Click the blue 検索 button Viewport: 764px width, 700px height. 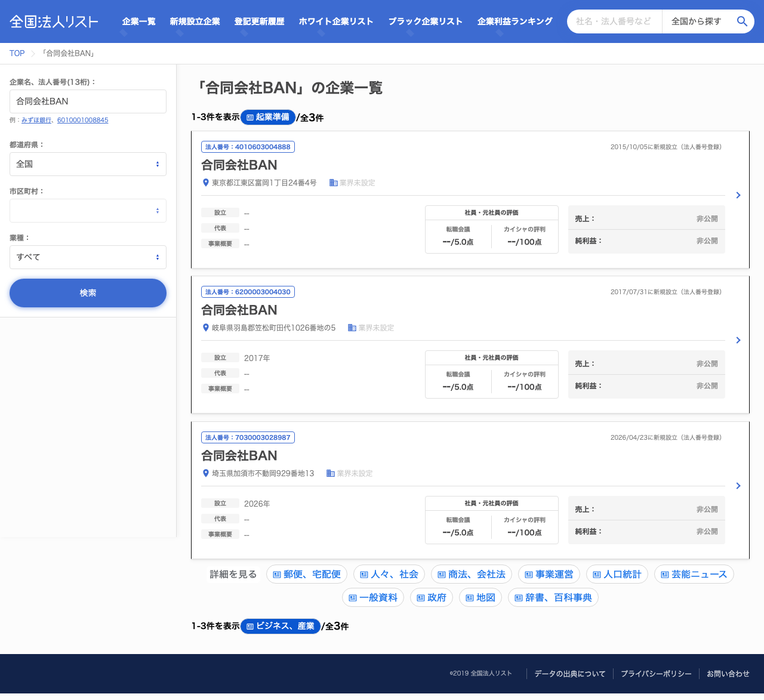click(88, 293)
